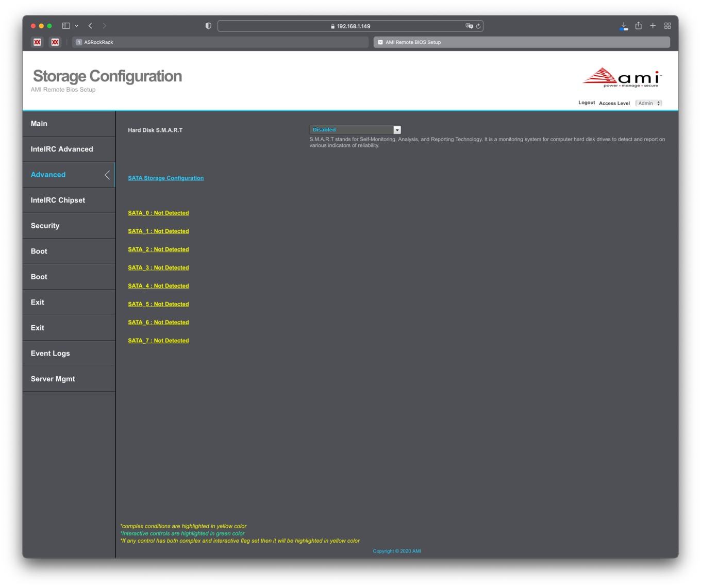Toggle the Safari sidebar button

(x=66, y=26)
